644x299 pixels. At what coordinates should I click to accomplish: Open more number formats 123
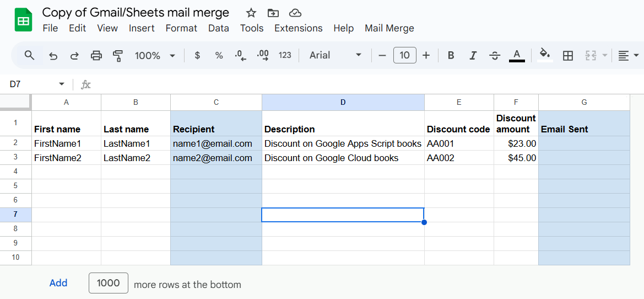click(285, 56)
